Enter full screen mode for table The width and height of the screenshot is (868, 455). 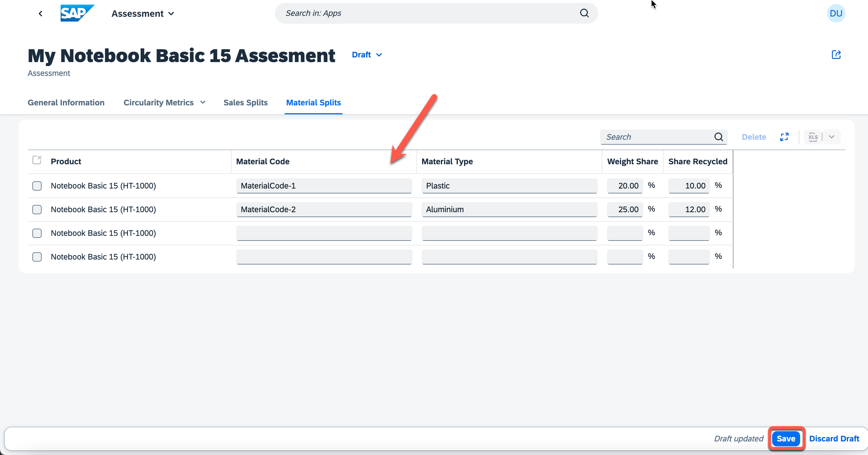(x=784, y=137)
